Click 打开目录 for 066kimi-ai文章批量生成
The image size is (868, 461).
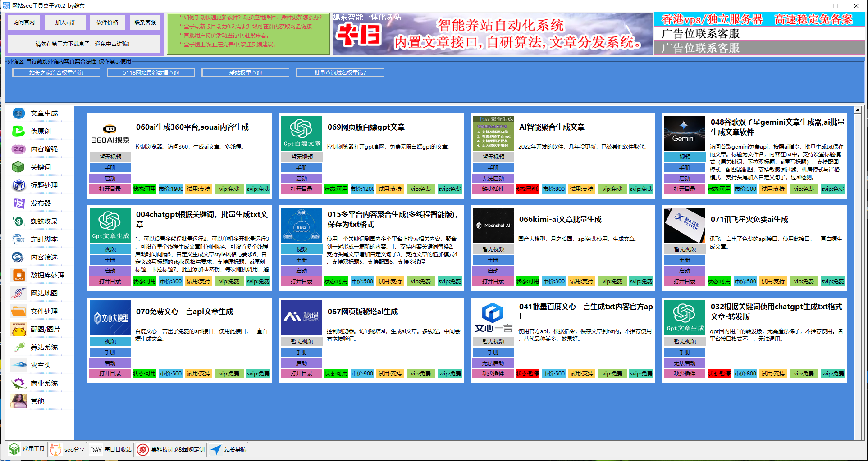pyautogui.click(x=493, y=281)
